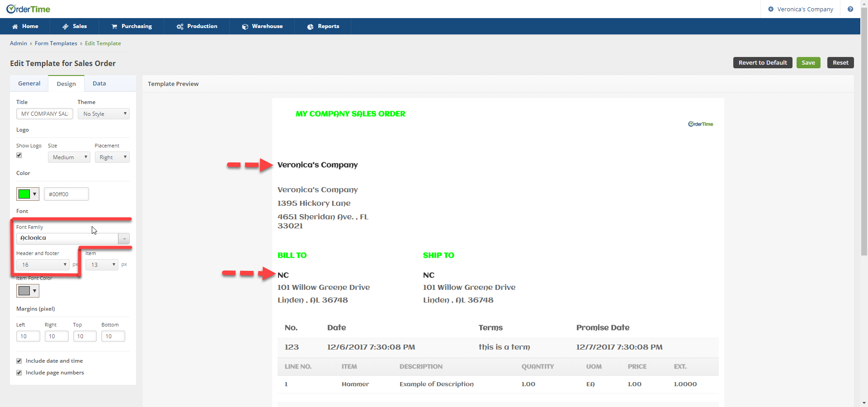Click the Example of Description cell
Viewport: 868px width, 407px height.
click(437, 384)
